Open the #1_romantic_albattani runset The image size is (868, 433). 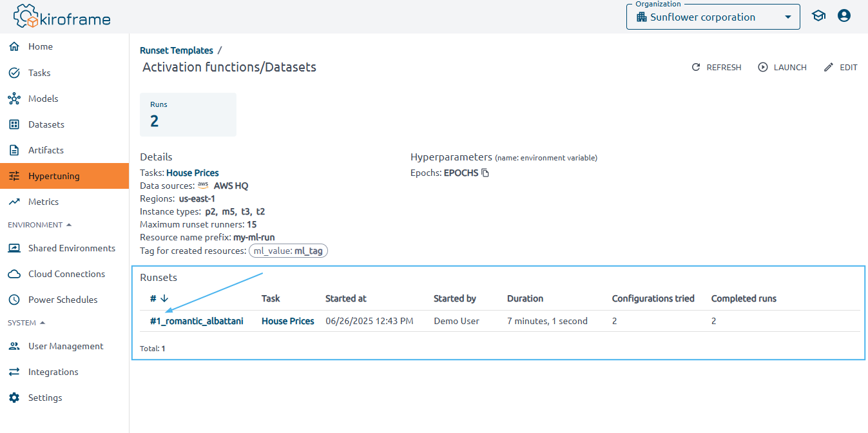tap(197, 321)
